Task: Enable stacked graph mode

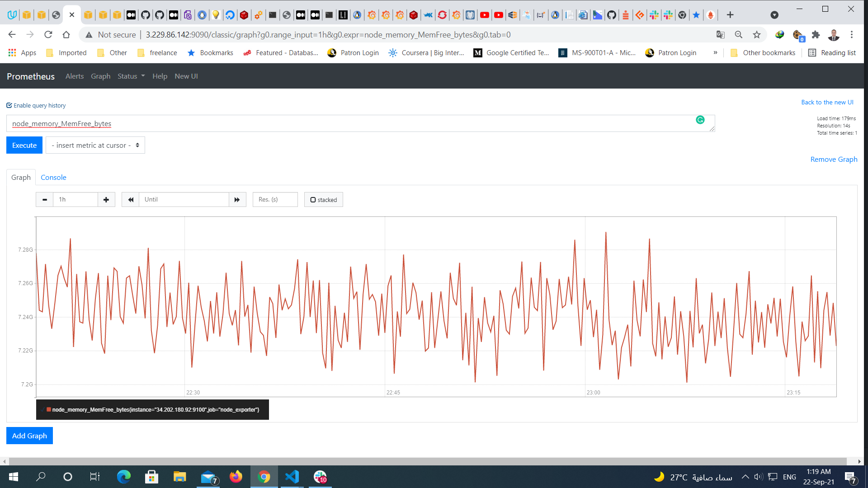Action: point(313,199)
